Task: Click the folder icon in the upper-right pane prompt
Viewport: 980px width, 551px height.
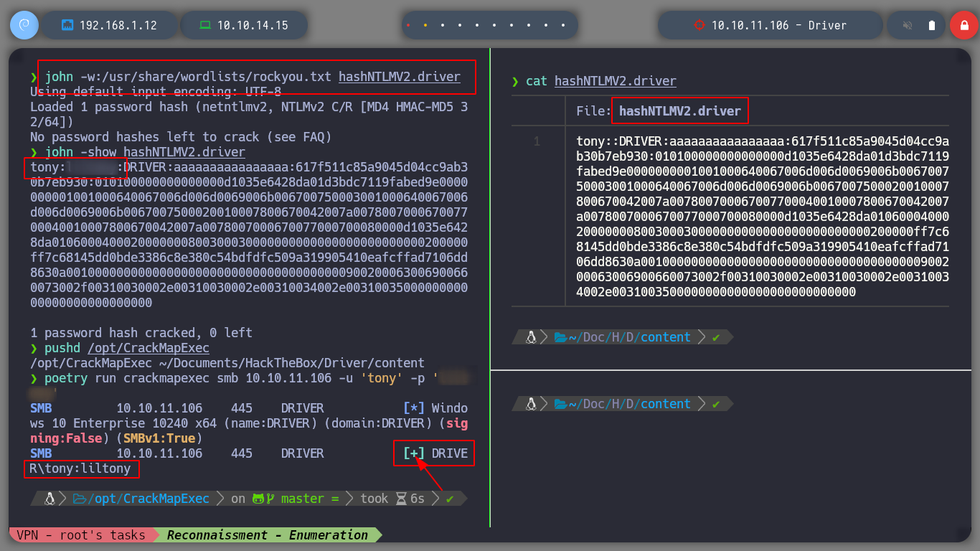Action: click(560, 337)
